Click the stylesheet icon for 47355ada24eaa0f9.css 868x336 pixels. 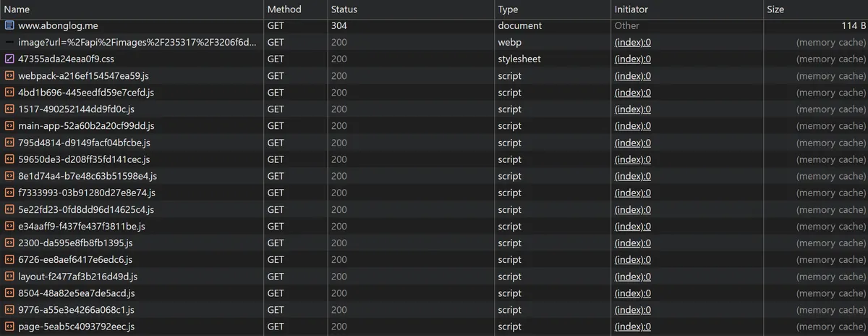point(9,59)
